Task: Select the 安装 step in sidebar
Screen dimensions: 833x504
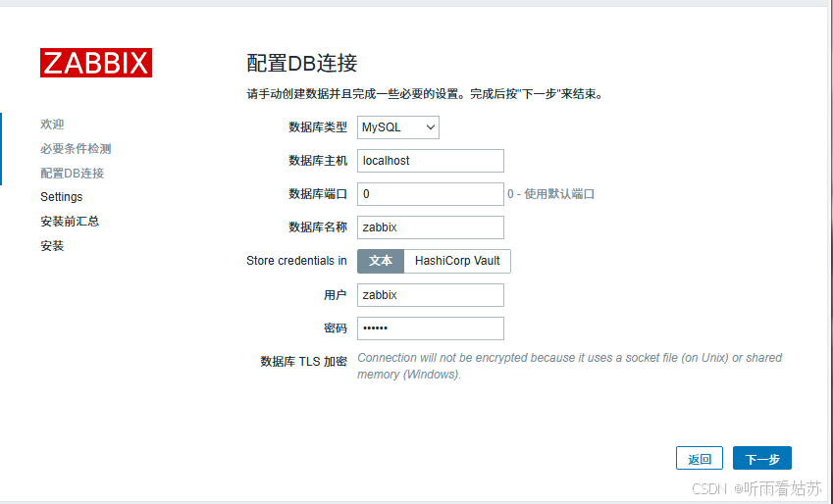Action: [x=52, y=246]
